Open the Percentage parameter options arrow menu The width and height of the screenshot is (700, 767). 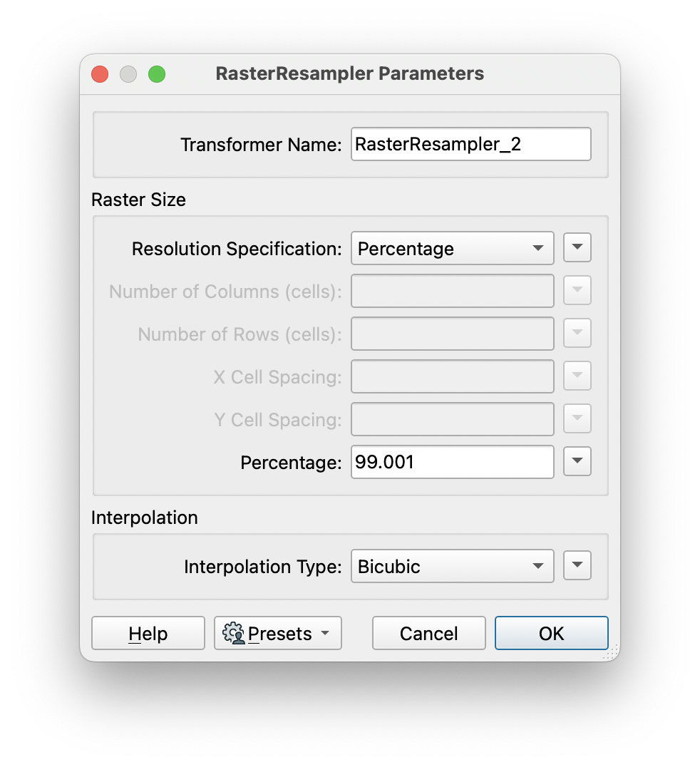coord(577,462)
